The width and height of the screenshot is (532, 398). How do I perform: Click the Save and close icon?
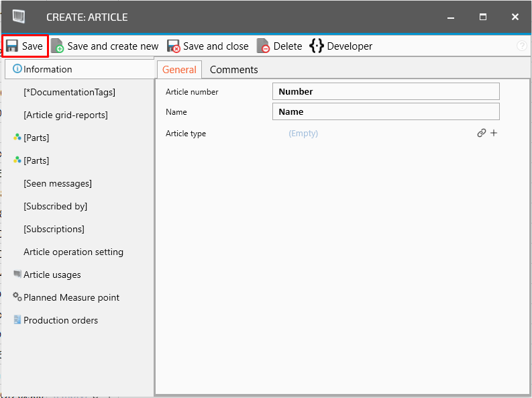coord(174,46)
